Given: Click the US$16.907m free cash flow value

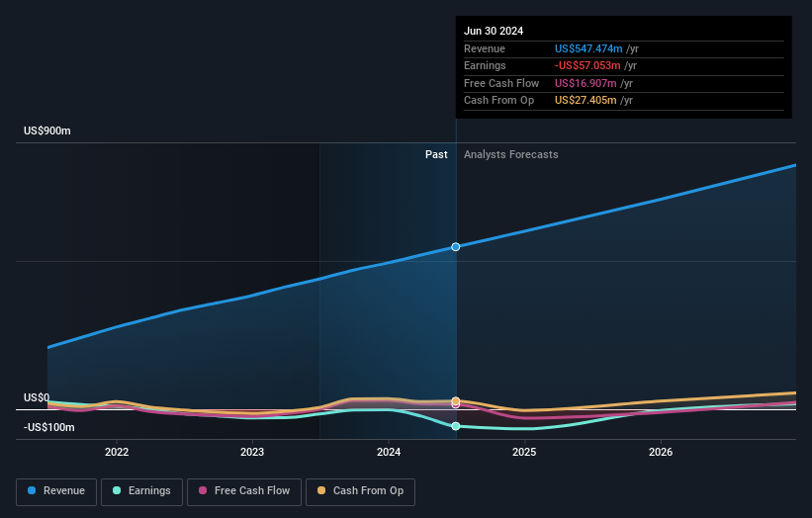Looking at the screenshot, I should (x=586, y=83).
